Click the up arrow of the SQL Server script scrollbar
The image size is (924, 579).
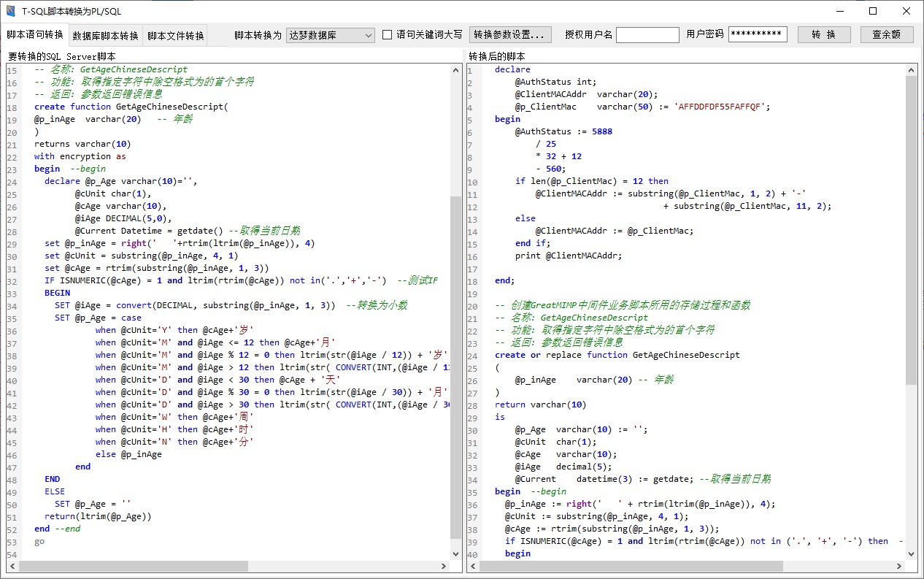pos(456,69)
